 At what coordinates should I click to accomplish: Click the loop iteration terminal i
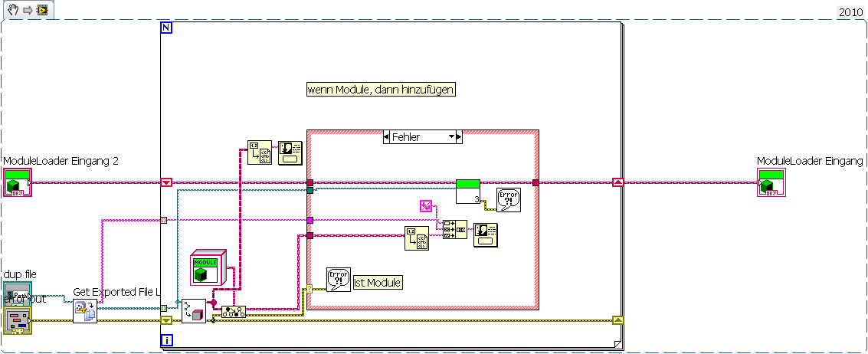[x=165, y=339]
